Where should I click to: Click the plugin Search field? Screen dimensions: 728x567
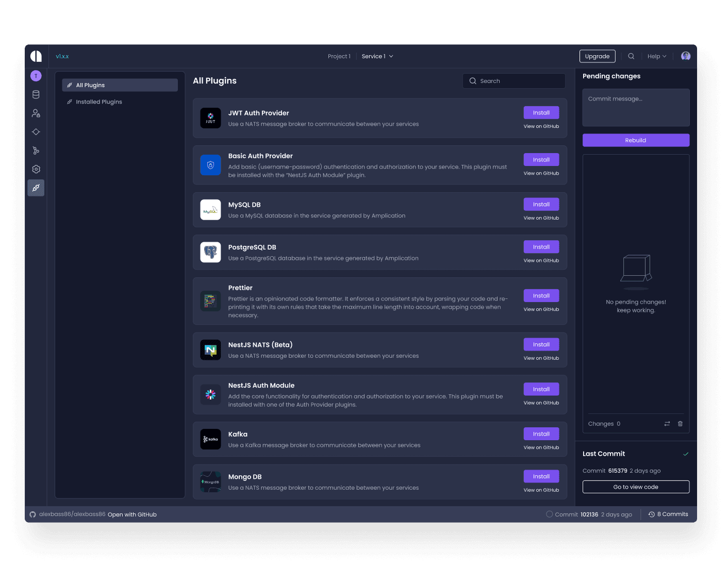tap(514, 81)
